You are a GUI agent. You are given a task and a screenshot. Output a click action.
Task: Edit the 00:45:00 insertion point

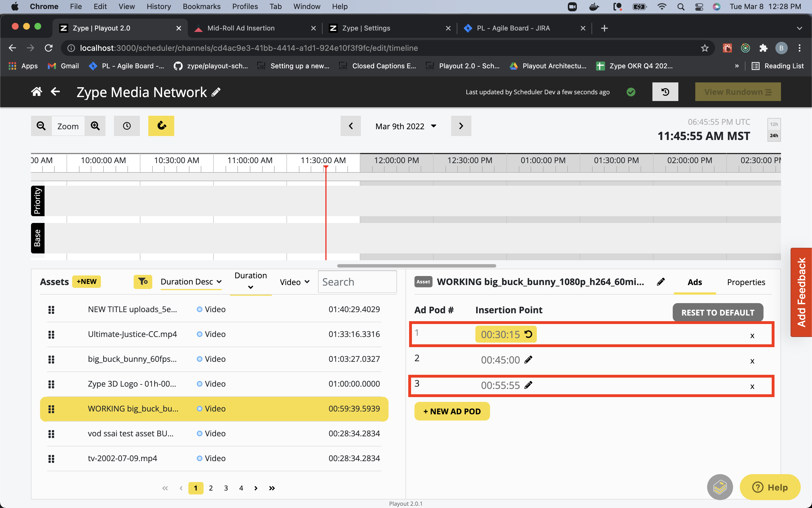point(528,360)
